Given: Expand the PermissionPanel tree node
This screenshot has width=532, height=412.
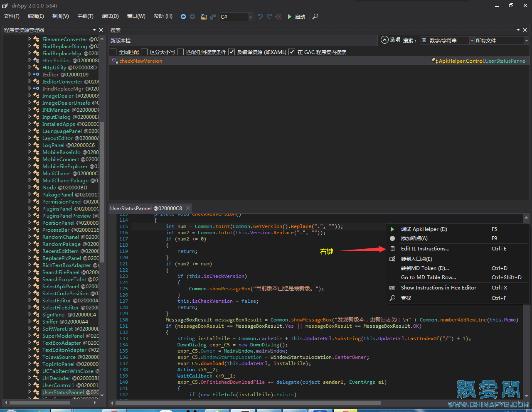Looking at the screenshot, I should [x=30, y=201].
